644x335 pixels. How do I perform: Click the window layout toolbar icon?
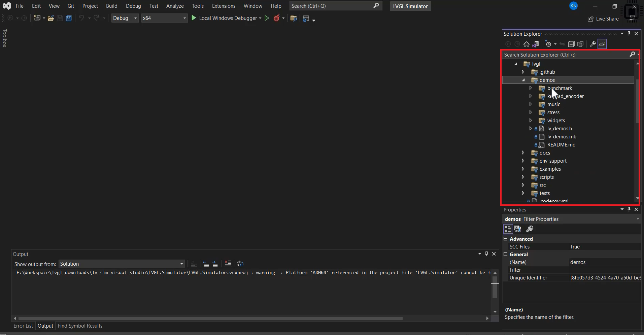point(306,19)
